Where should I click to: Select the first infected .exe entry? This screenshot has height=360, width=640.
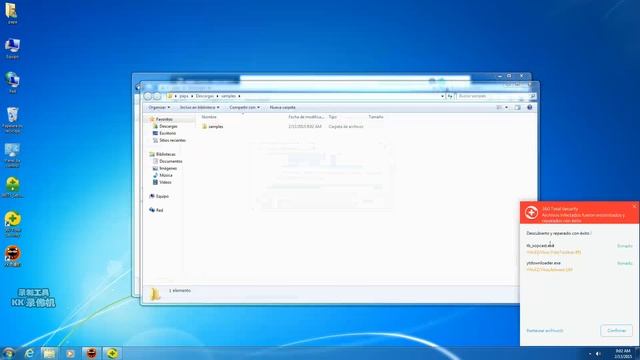(x=579, y=249)
